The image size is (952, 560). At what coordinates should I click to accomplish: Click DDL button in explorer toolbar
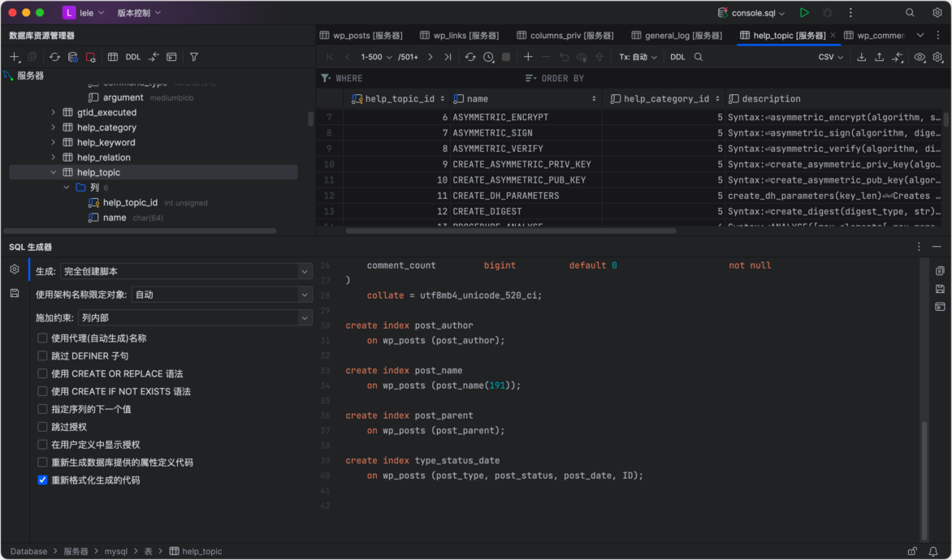(x=133, y=57)
